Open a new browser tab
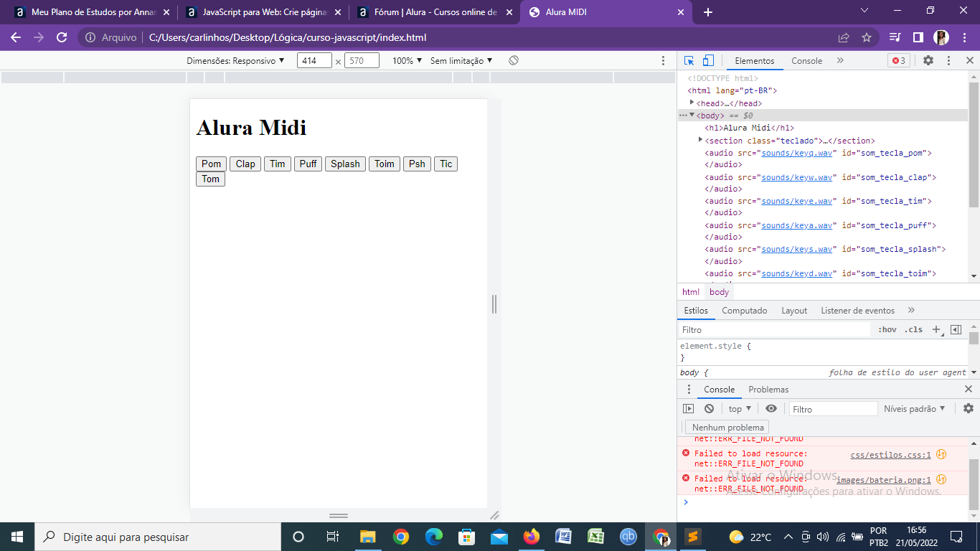980x551 pixels. coord(708,12)
